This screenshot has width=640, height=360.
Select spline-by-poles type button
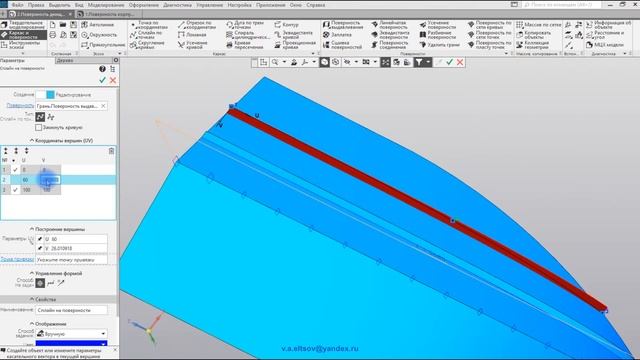[x=51, y=117]
